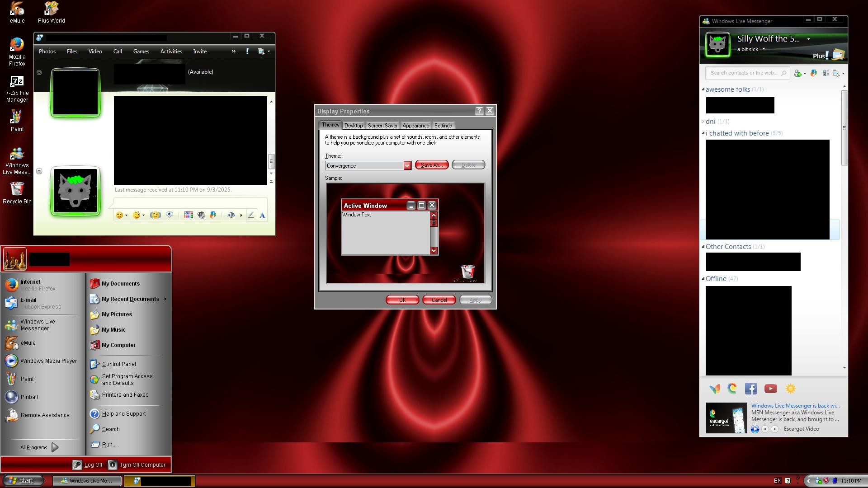Click the Pinball icon in Start menu
The width and height of the screenshot is (868, 488).
tap(12, 397)
